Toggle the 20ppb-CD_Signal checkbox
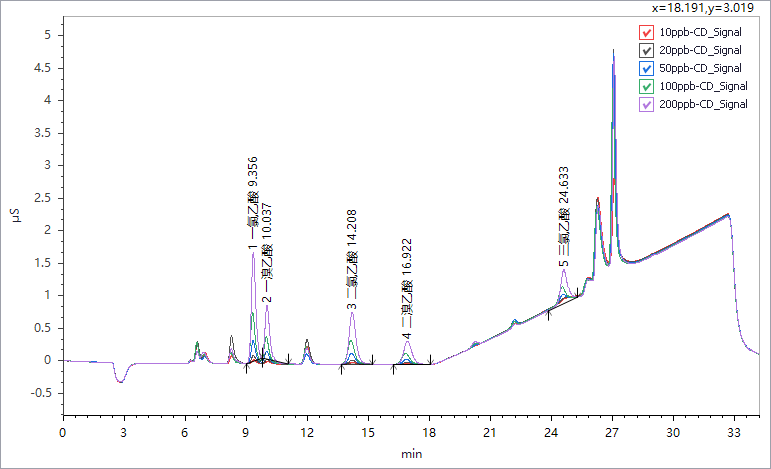The height and width of the screenshot is (469, 771). point(646,50)
